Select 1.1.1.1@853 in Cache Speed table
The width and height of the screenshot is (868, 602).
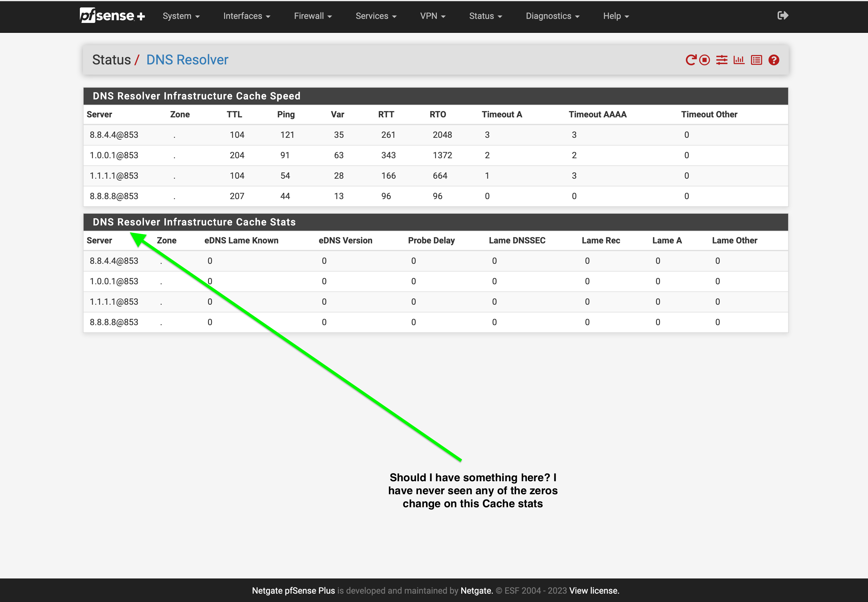pyautogui.click(x=114, y=175)
